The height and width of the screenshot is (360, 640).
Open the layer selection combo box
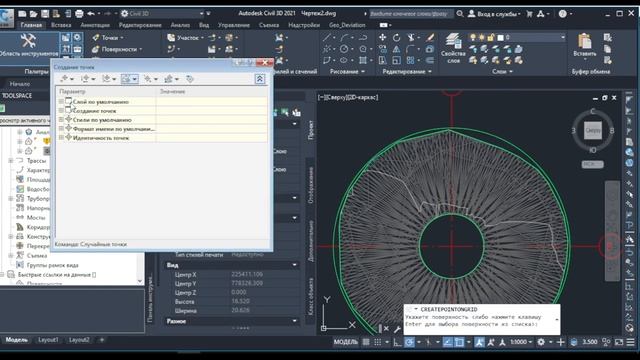pos(517,37)
